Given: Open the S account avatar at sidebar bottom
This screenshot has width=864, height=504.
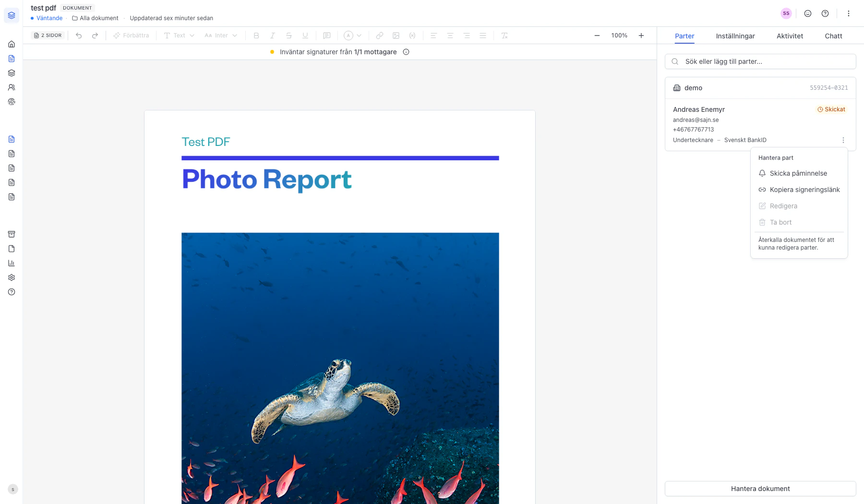Looking at the screenshot, I should 13,490.
